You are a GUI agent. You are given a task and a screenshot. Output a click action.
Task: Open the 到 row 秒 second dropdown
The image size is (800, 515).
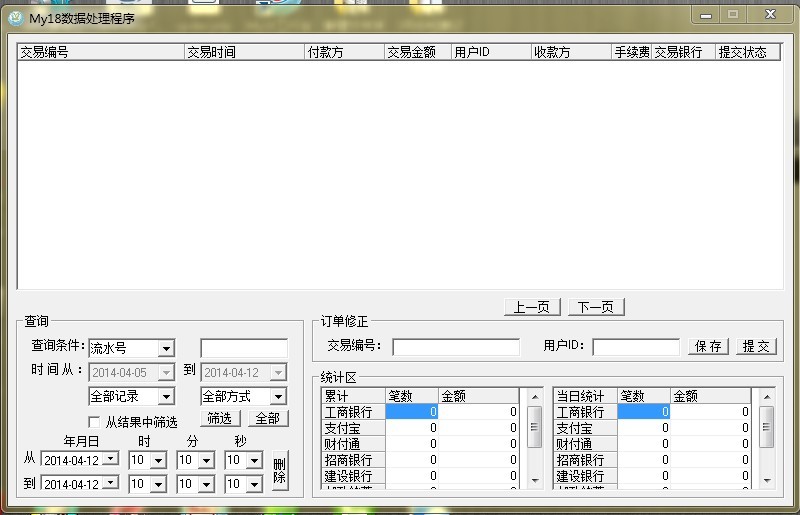coord(254,484)
